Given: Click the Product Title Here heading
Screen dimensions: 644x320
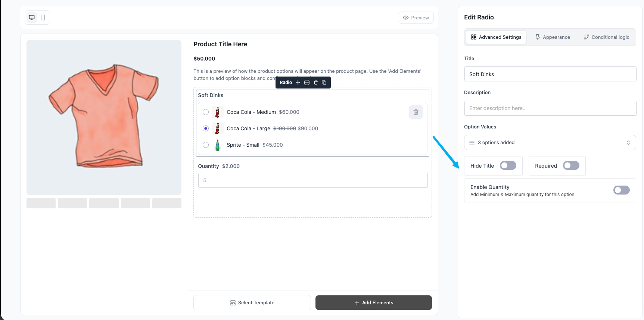Looking at the screenshot, I should click(220, 44).
